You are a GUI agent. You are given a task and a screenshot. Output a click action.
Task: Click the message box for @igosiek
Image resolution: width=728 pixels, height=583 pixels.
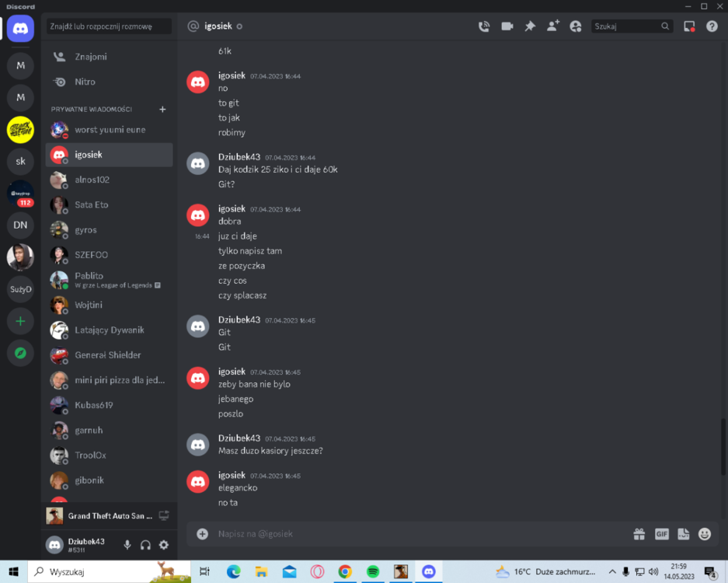(423, 534)
